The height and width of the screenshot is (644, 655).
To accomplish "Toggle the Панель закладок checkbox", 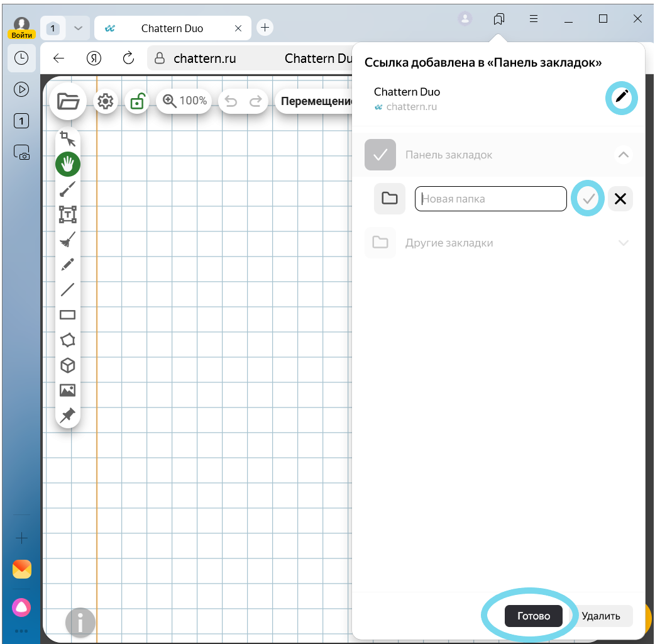I will pyautogui.click(x=380, y=155).
